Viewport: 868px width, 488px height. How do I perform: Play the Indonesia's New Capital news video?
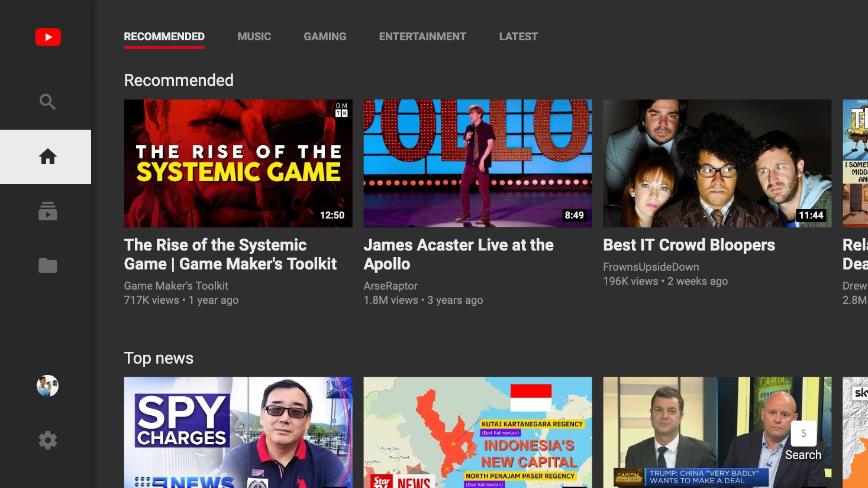(477, 432)
